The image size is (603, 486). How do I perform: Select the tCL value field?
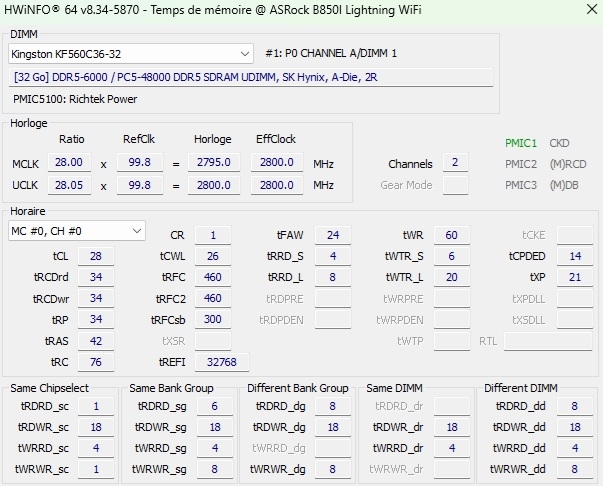[x=96, y=256]
